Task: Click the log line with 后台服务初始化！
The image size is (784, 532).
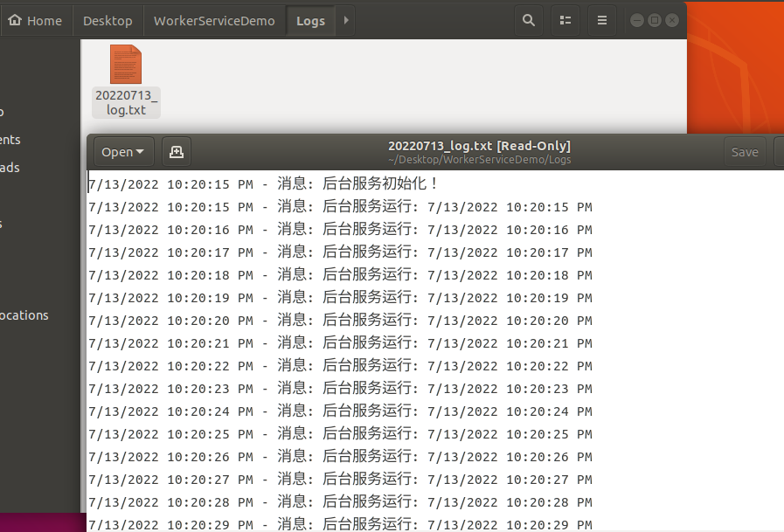Action: tap(263, 183)
